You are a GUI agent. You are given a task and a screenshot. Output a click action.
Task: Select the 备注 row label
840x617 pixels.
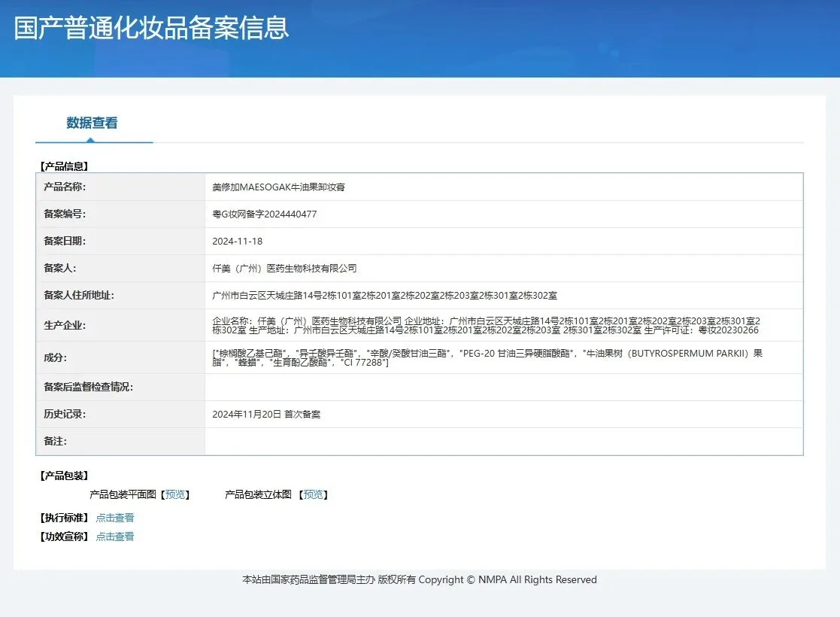[55, 441]
